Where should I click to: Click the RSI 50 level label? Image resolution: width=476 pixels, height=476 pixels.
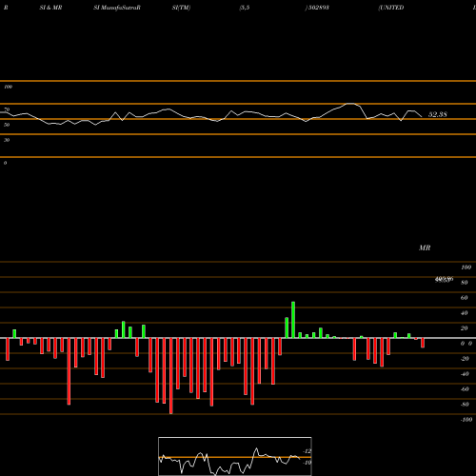pos(7,125)
